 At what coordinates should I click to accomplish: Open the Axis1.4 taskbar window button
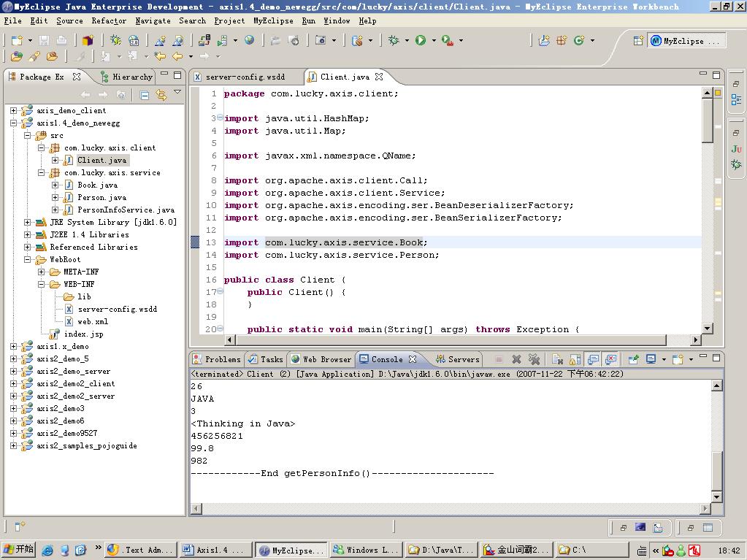click(x=215, y=550)
